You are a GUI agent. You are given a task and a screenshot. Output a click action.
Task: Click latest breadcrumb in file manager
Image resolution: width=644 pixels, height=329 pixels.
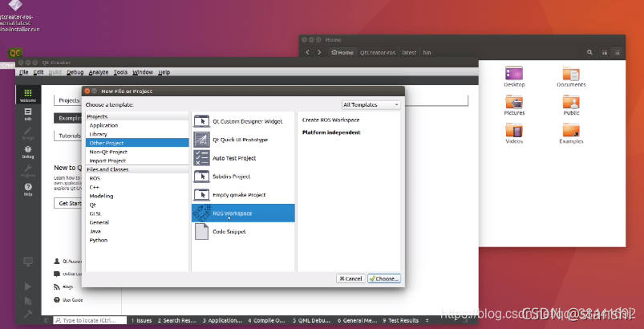point(409,53)
